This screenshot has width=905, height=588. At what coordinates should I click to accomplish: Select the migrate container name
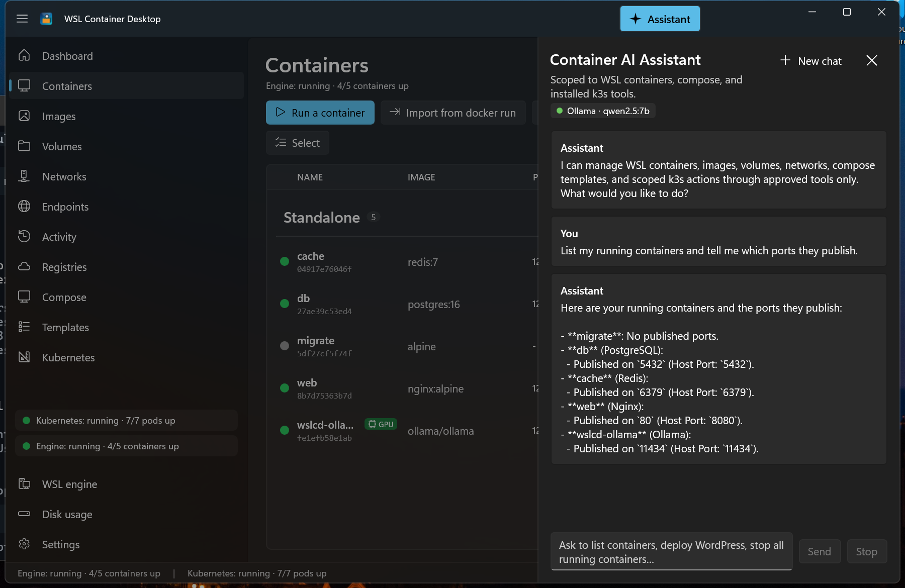pos(316,340)
